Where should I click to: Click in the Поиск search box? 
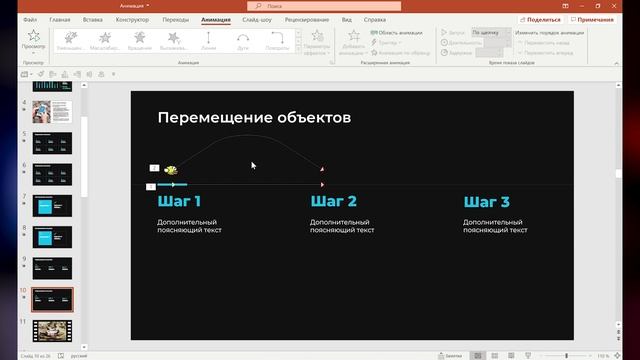pos(324,6)
